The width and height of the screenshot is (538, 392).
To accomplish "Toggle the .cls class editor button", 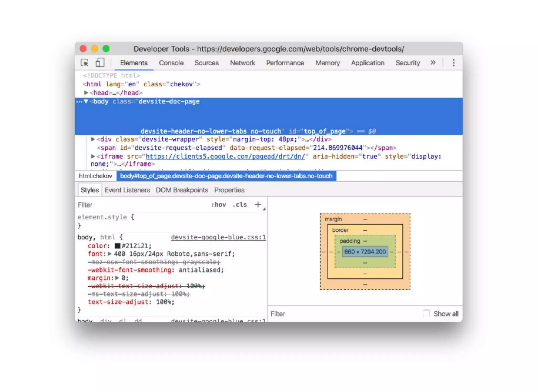I will [240, 205].
